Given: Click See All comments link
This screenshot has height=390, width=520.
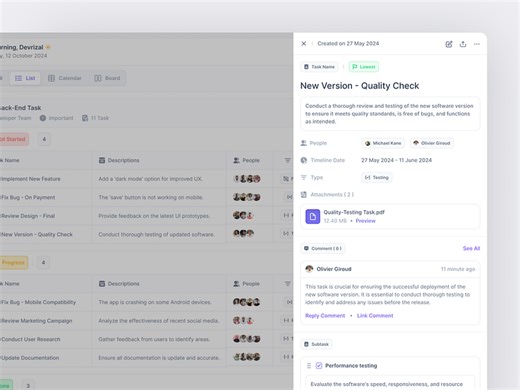Looking at the screenshot, I should pos(471,248).
